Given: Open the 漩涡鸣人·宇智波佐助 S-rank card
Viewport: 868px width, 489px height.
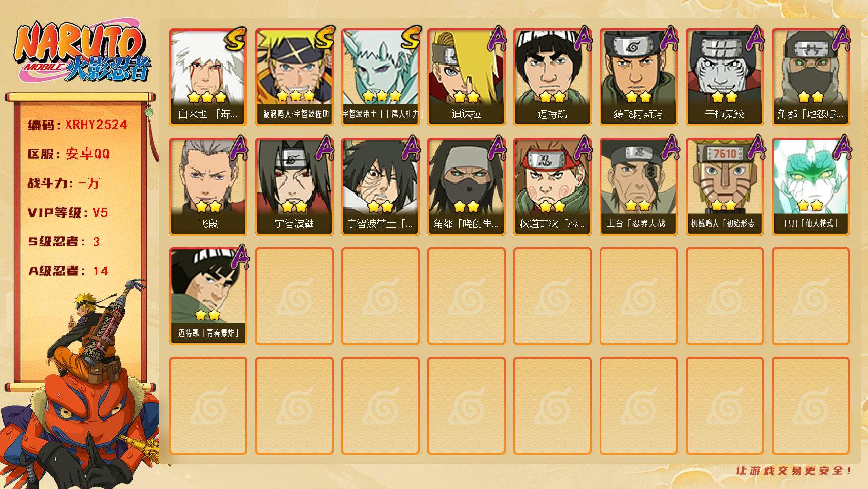Looking at the screenshot, I should [294, 77].
